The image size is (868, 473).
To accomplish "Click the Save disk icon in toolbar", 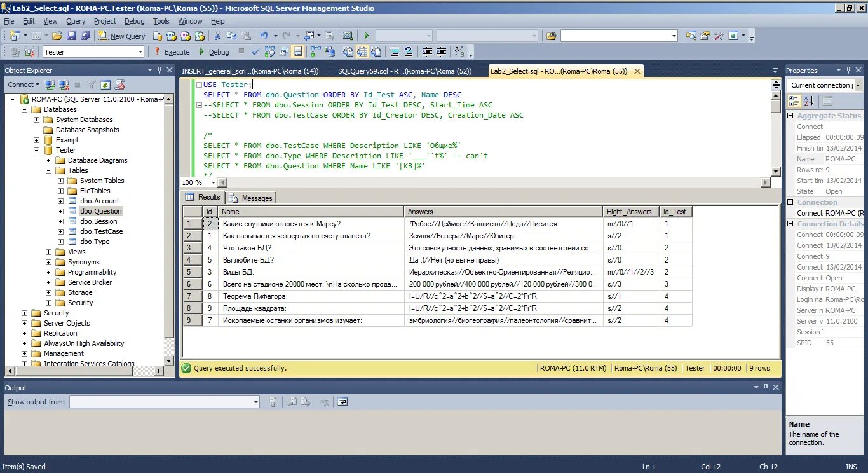I will point(71,36).
